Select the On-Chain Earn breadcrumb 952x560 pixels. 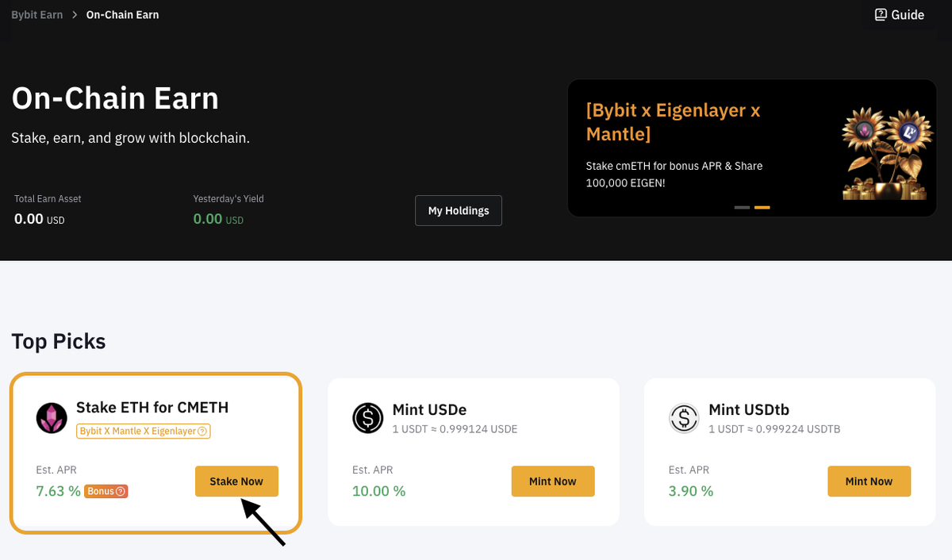point(122,14)
